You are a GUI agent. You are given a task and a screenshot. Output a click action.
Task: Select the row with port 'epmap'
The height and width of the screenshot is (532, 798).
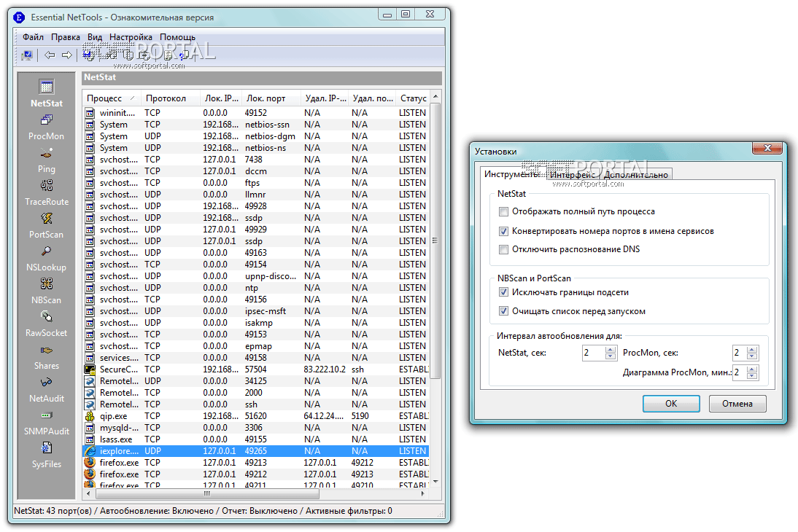255,346
